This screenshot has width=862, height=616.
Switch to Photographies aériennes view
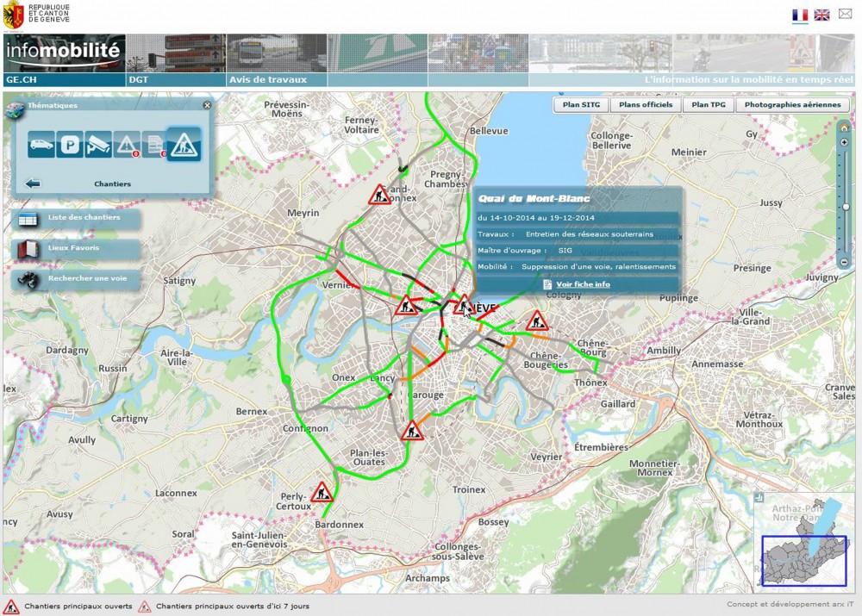tap(792, 104)
